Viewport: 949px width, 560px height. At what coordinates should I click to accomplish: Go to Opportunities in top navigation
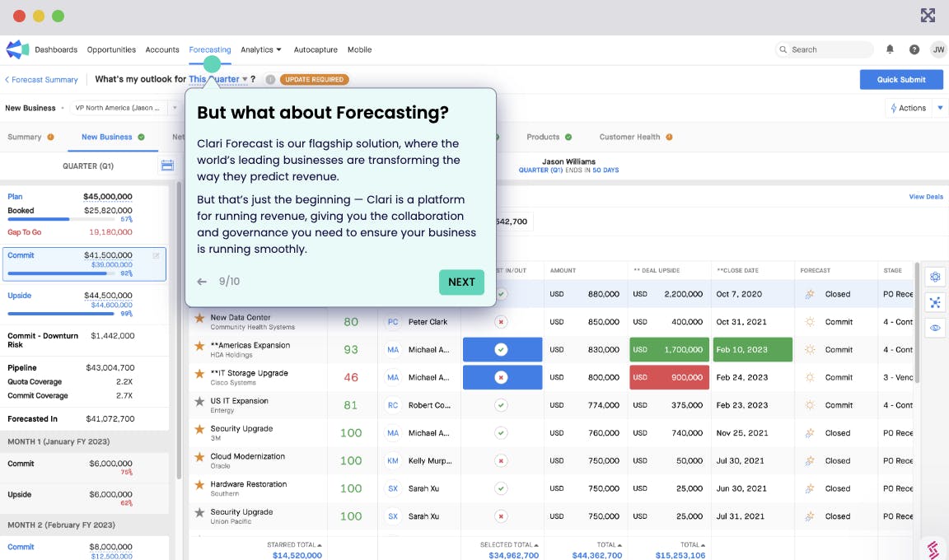click(111, 49)
